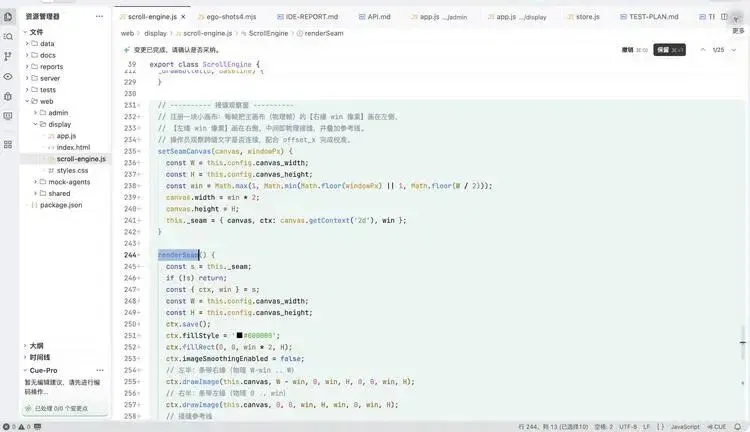Click the warnings count icon in status bar
The height and width of the screenshot is (432, 750).
point(24,427)
